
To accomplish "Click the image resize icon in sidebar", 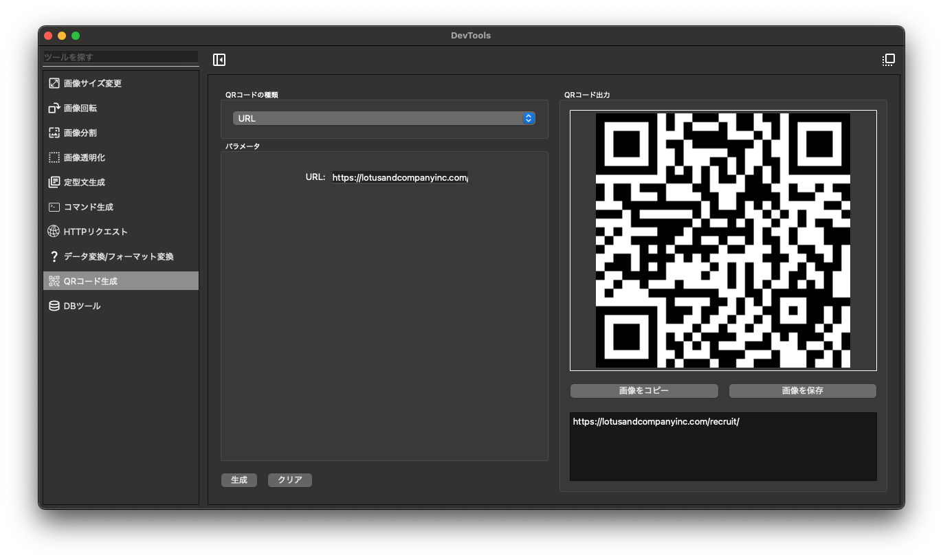I will [54, 83].
